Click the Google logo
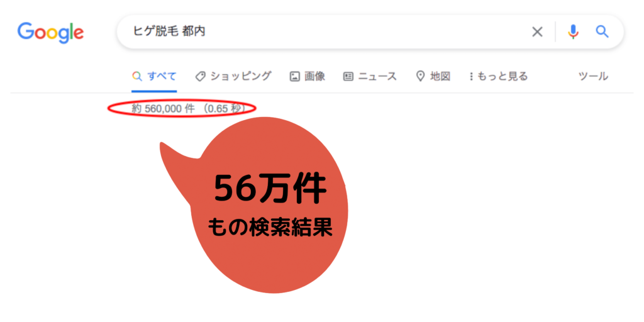Image resolution: width=644 pixels, height=322 pixels. [50, 33]
